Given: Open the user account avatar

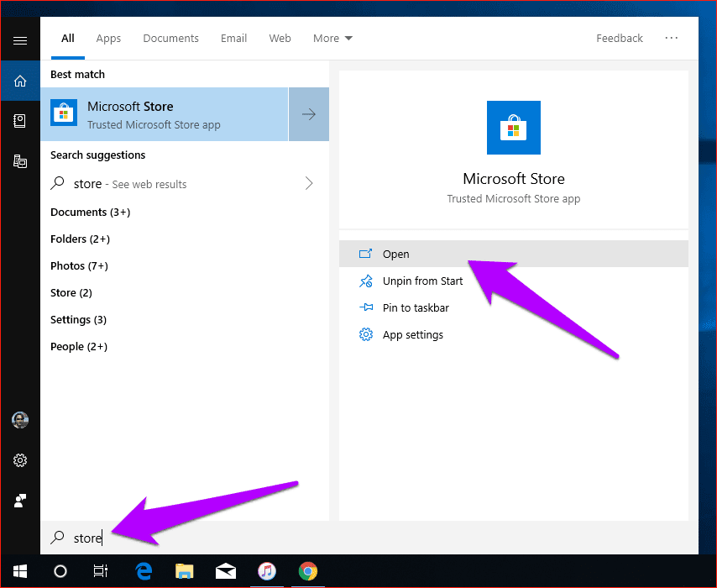Looking at the screenshot, I should coord(19,420).
